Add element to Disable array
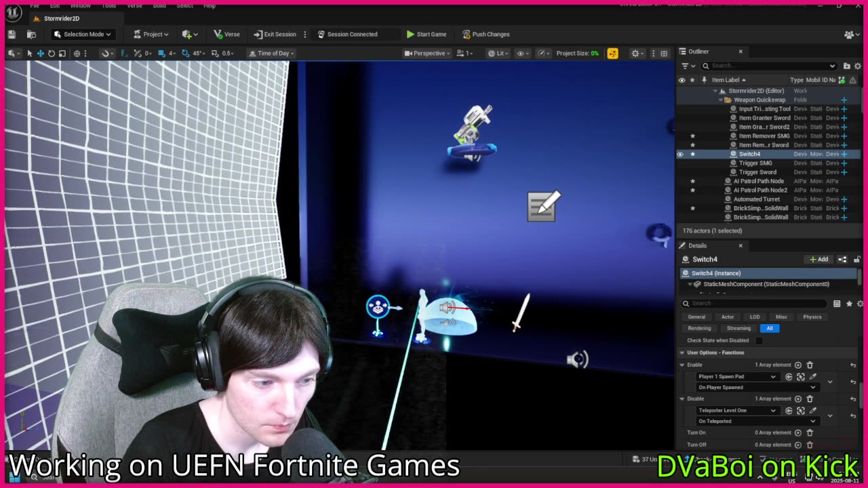 click(x=798, y=399)
